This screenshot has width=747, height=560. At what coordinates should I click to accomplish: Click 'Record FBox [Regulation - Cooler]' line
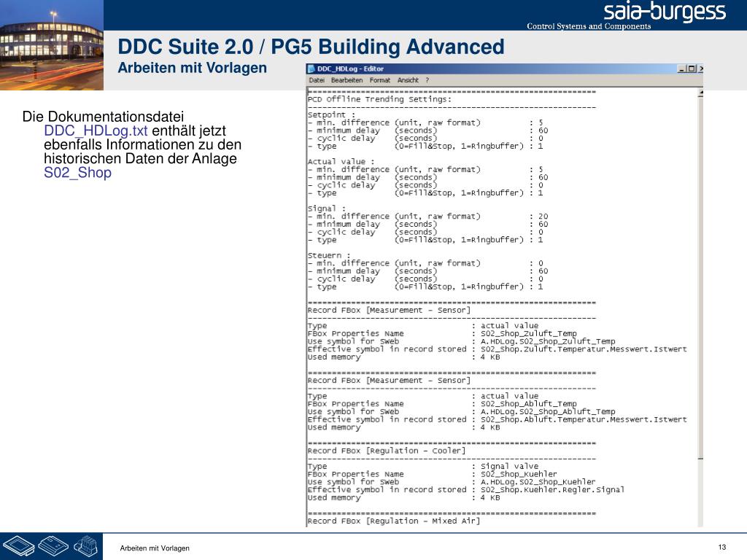(387, 451)
